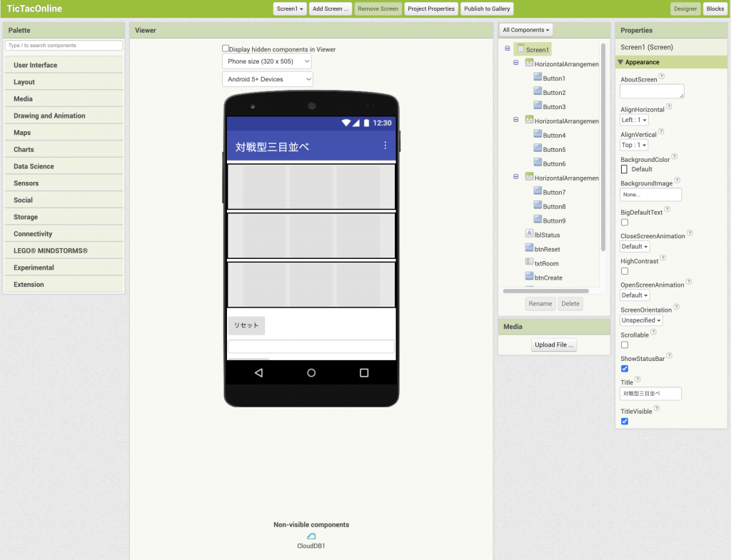Open the Extension palette category
Screen dimensions: 731x560
click(x=64, y=284)
